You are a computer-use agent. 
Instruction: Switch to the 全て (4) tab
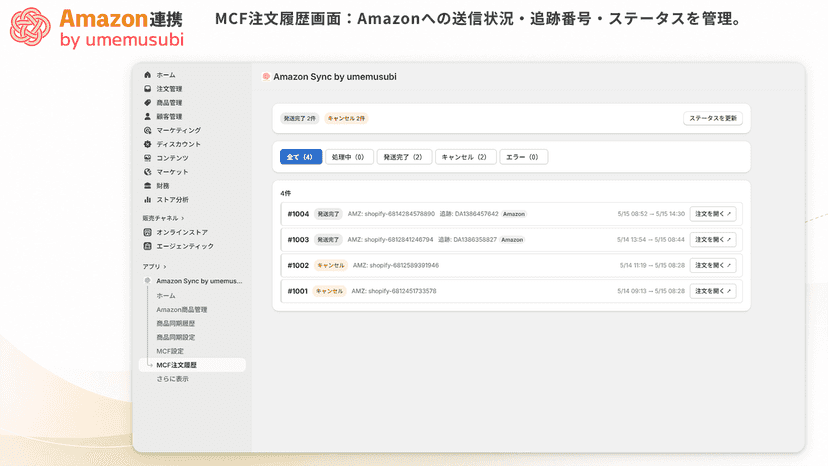(x=300, y=157)
